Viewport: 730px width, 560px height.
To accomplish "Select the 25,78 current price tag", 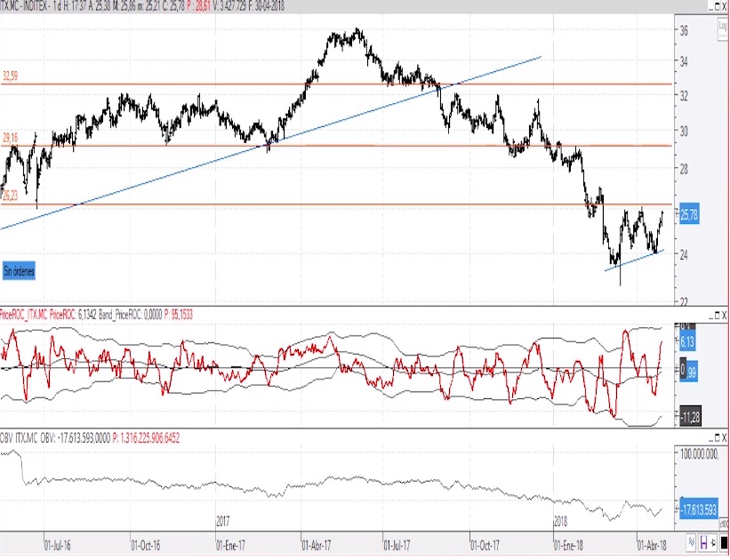I will pyautogui.click(x=689, y=215).
